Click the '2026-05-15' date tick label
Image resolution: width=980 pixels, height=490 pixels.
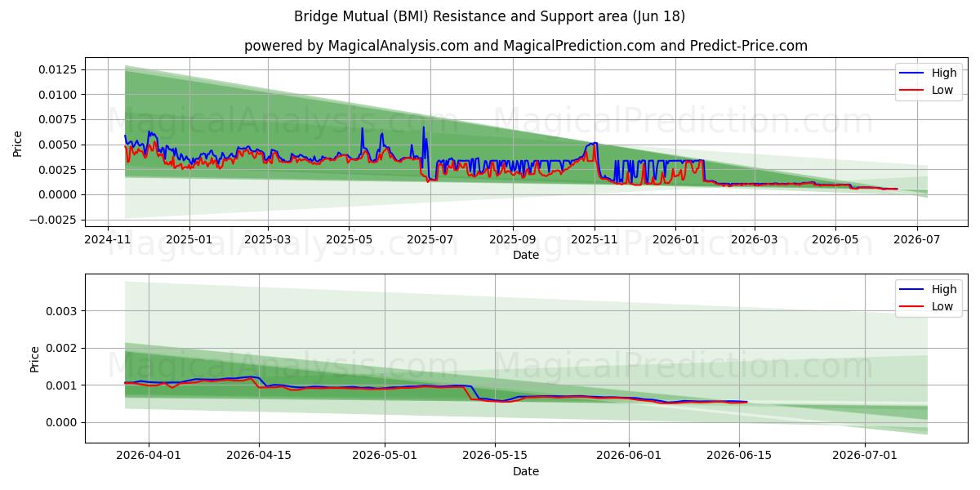point(494,455)
